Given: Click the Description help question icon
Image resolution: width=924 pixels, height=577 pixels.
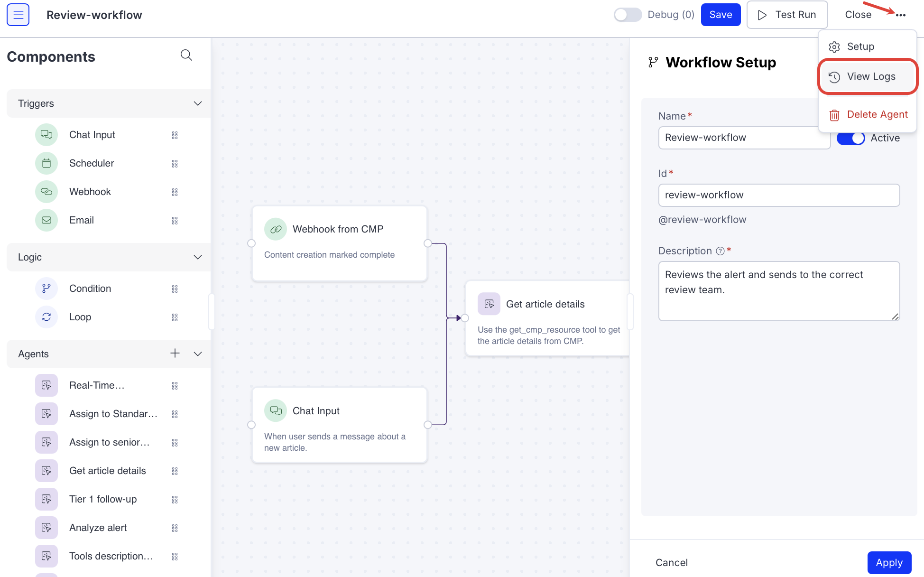Looking at the screenshot, I should pyautogui.click(x=720, y=251).
